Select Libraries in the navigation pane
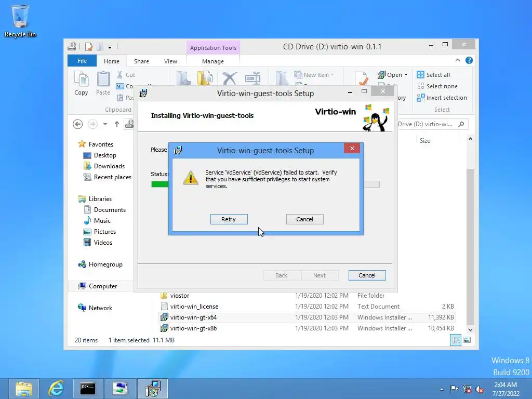This screenshot has height=399, width=532. click(95, 199)
